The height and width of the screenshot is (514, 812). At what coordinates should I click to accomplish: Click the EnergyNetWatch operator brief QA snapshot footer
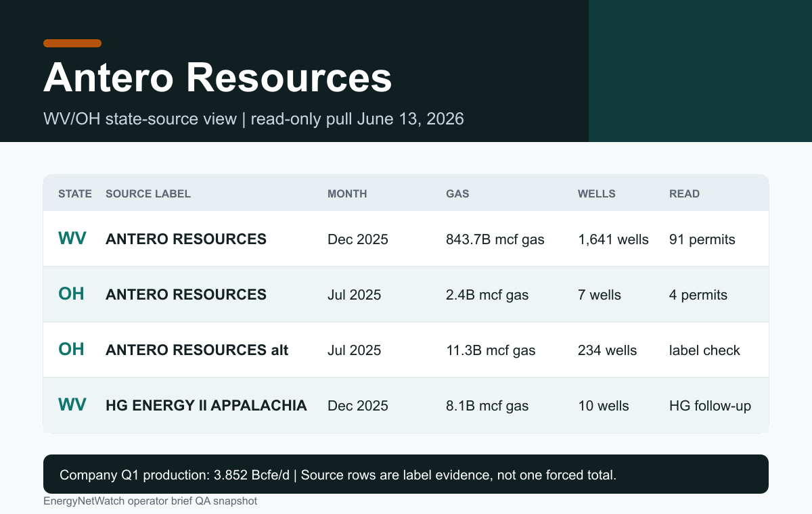click(x=150, y=501)
